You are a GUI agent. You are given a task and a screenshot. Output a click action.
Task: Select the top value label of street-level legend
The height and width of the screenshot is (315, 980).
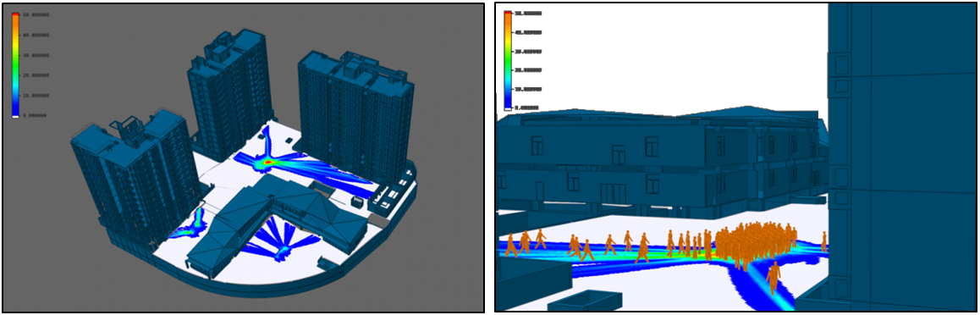point(529,14)
